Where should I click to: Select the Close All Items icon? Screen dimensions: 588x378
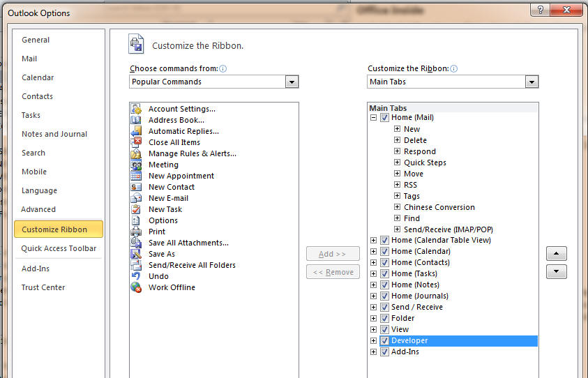pyautogui.click(x=136, y=142)
